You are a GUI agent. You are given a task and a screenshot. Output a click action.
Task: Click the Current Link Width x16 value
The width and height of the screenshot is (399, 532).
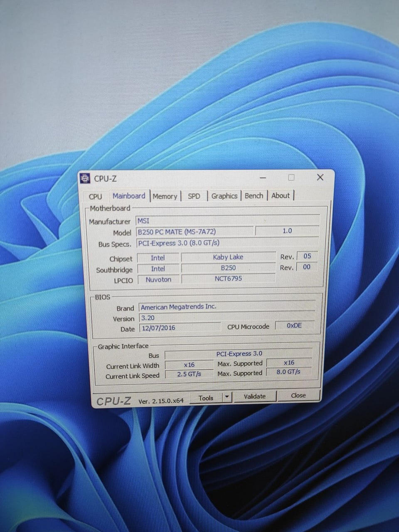189,365
